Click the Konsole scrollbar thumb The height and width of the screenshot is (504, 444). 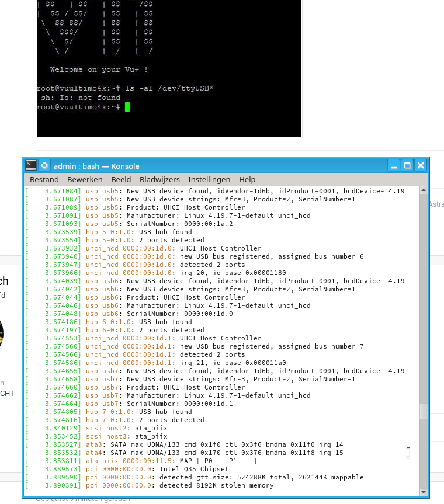point(424,411)
